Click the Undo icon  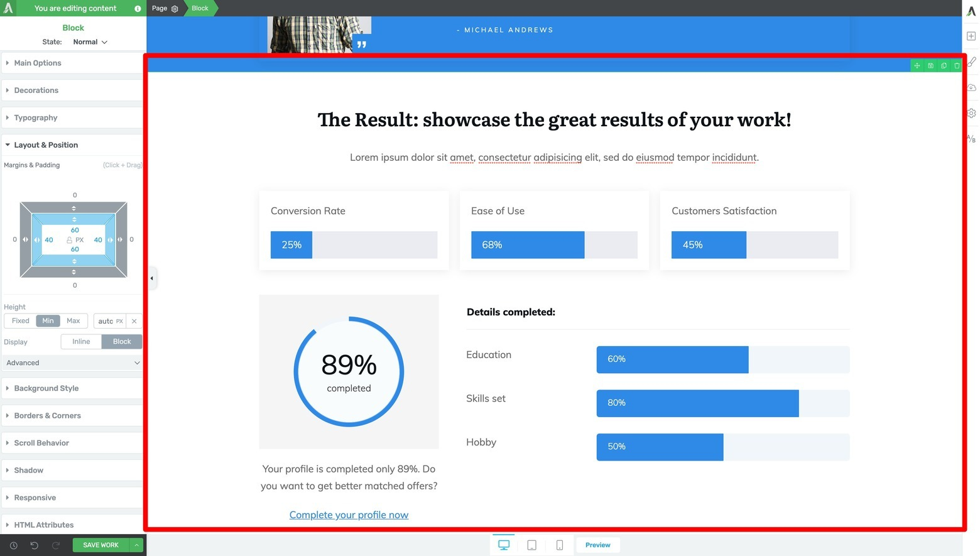[35, 545]
